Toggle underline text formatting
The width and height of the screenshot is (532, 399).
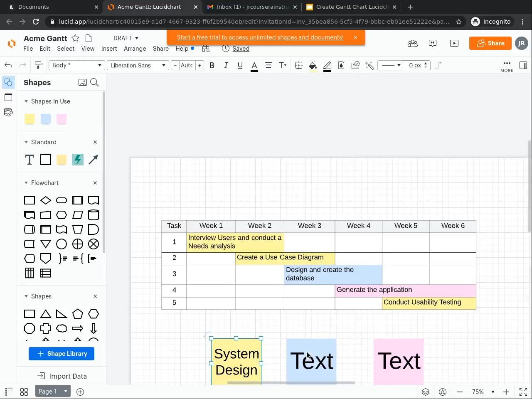coord(240,65)
